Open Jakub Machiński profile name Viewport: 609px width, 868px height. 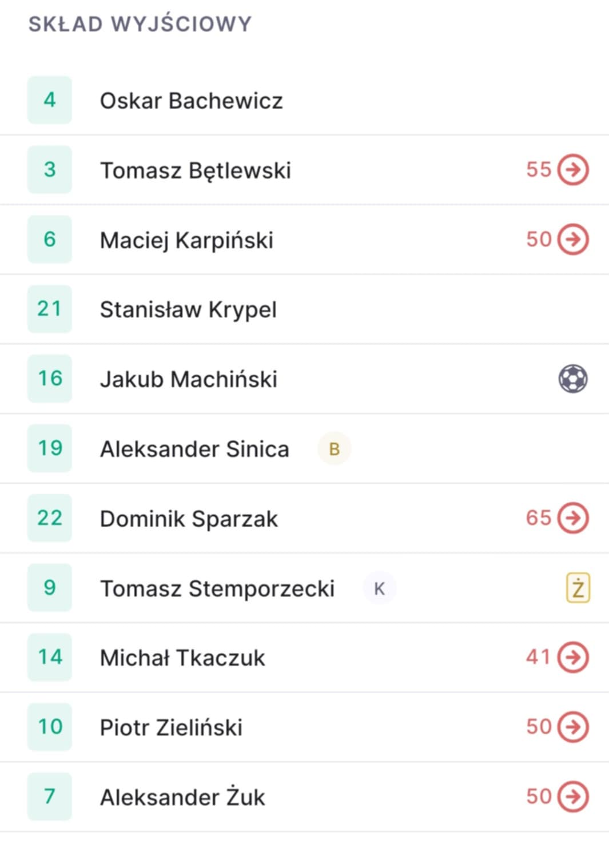click(x=189, y=379)
